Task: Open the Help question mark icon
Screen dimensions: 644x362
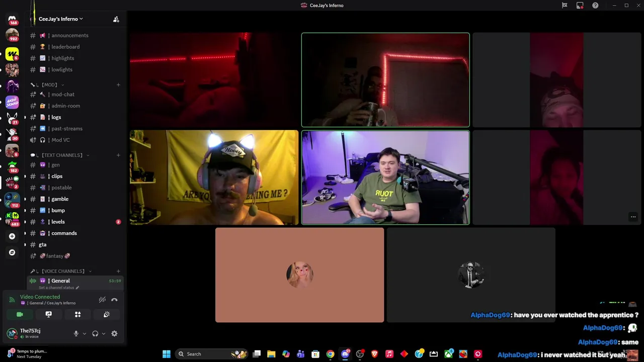Action: point(595,6)
